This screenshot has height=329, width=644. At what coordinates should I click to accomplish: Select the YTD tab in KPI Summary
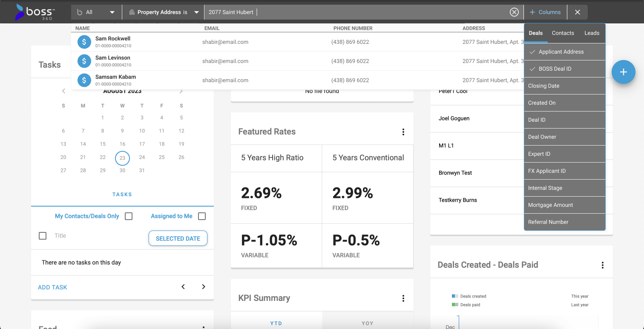[276, 323]
